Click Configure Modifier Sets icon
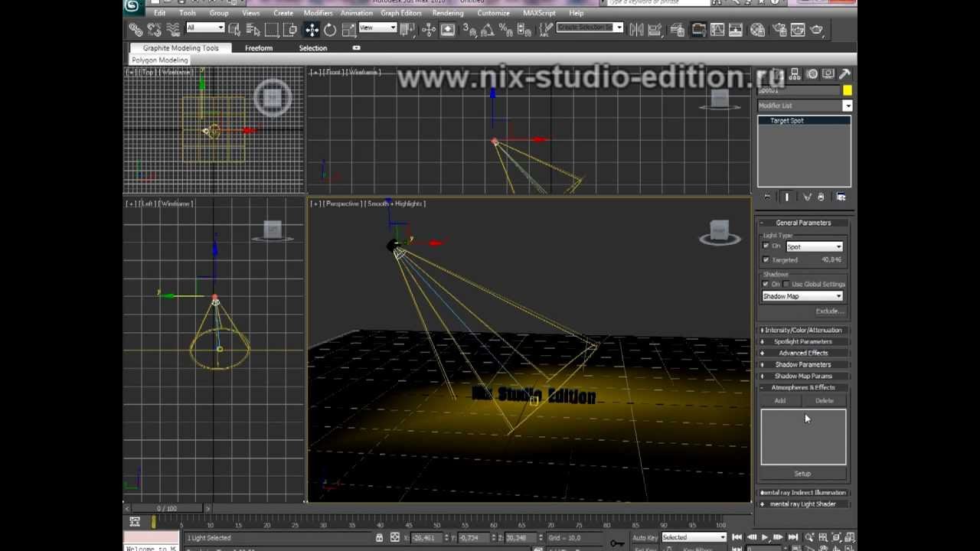Image resolution: width=980 pixels, height=551 pixels. pos(841,197)
